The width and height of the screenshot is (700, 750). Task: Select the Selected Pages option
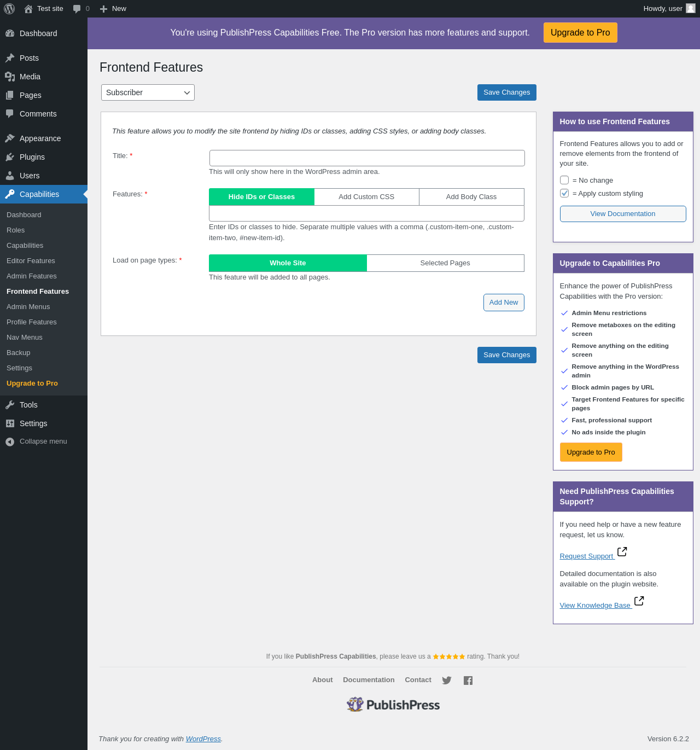[x=445, y=263]
